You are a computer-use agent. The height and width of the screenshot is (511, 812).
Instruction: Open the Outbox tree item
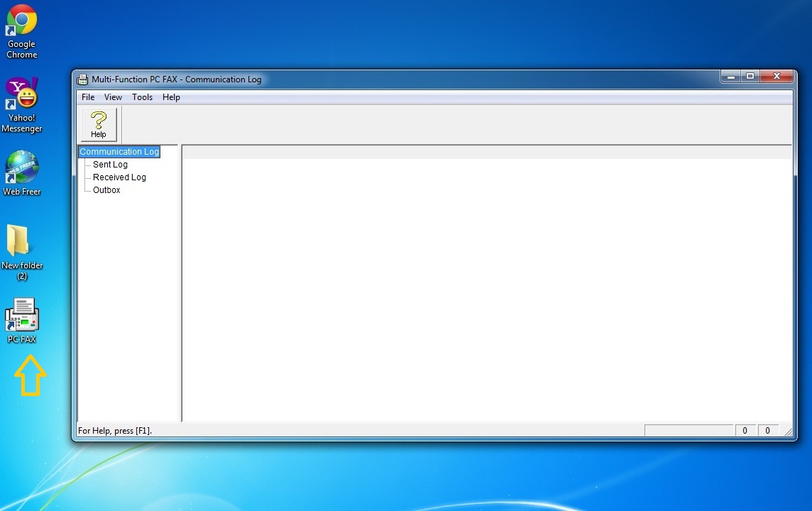(x=106, y=190)
